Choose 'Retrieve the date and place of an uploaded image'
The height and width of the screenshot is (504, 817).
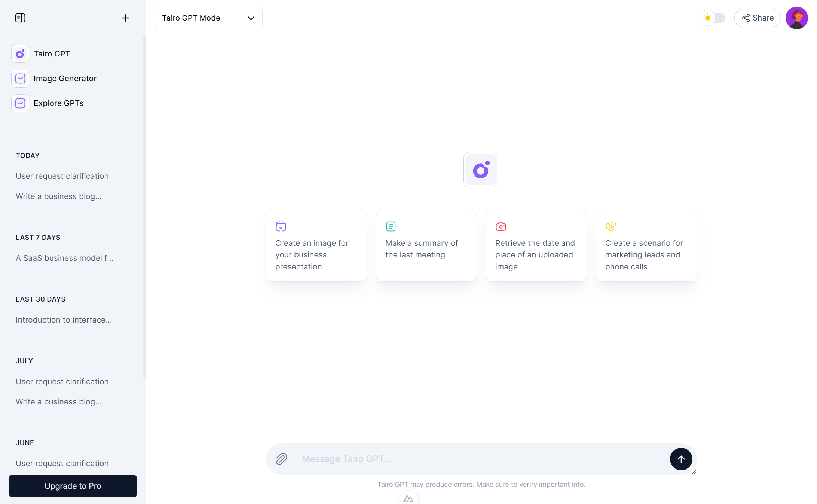[536, 246]
